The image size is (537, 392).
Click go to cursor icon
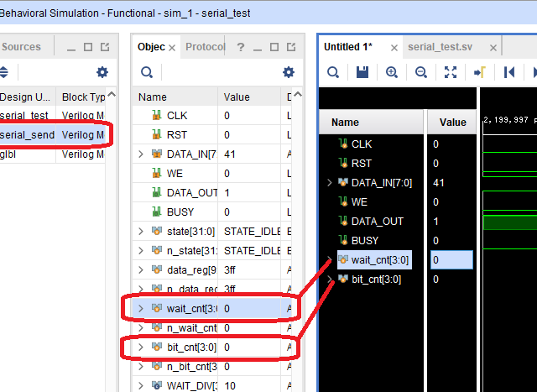[x=480, y=72]
